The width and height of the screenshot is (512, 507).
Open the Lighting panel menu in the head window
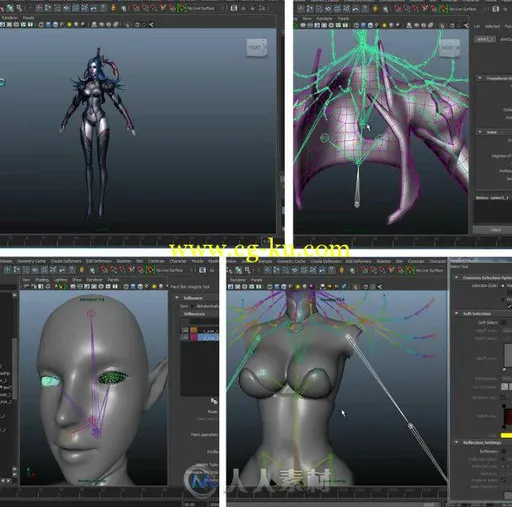pyautogui.click(x=60, y=280)
